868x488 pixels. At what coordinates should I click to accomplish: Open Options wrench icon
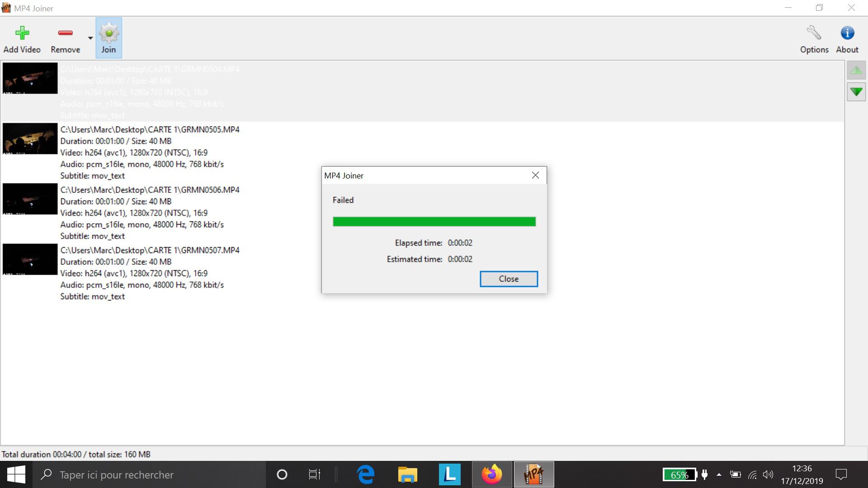pyautogui.click(x=814, y=33)
